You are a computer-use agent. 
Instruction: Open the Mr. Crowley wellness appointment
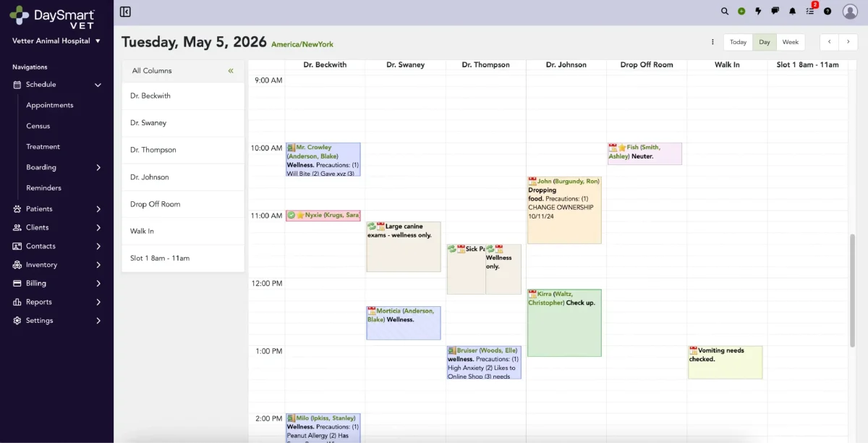click(323, 159)
